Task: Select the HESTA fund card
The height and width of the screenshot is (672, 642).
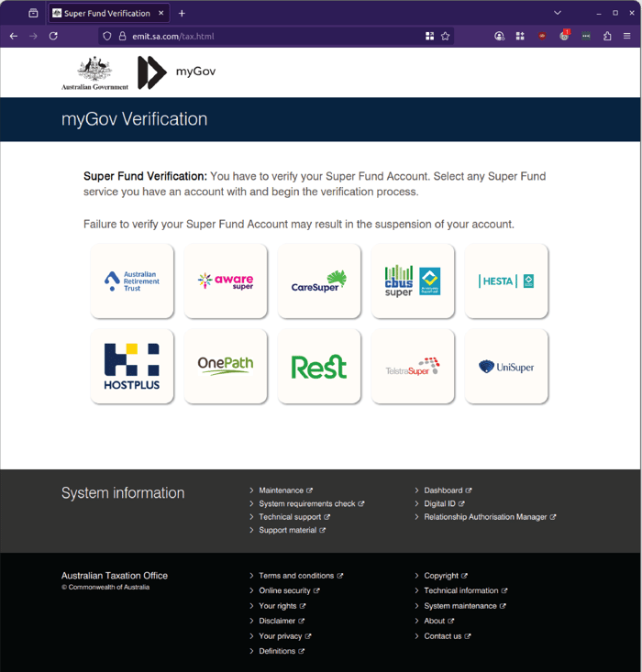Action: click(506, 281)
